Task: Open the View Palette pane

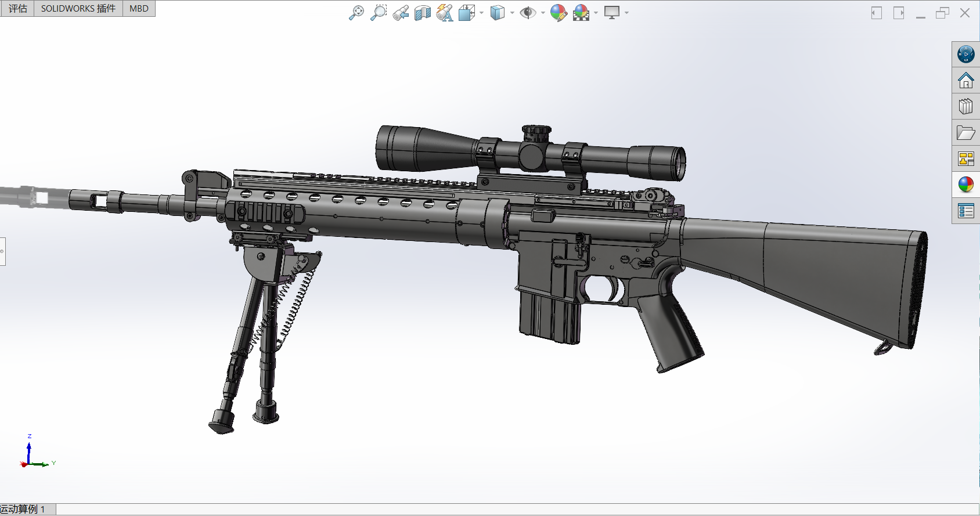Action: [965, 158]
